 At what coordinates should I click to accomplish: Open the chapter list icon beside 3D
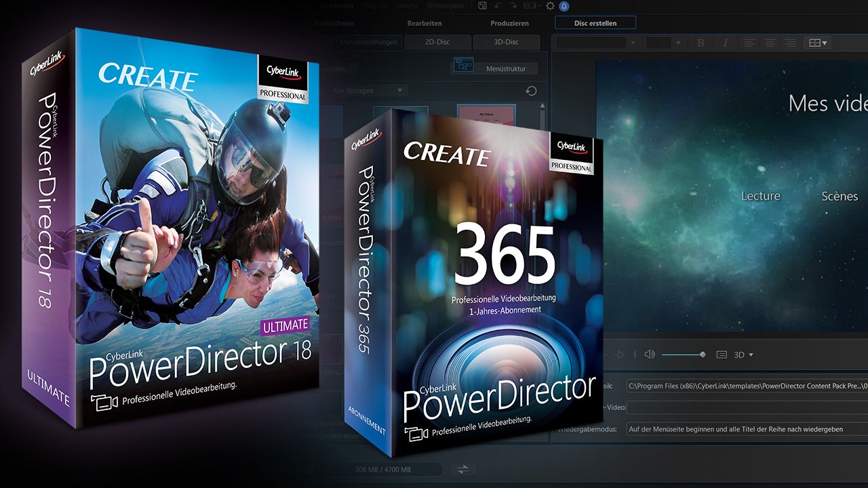[722, 354]
